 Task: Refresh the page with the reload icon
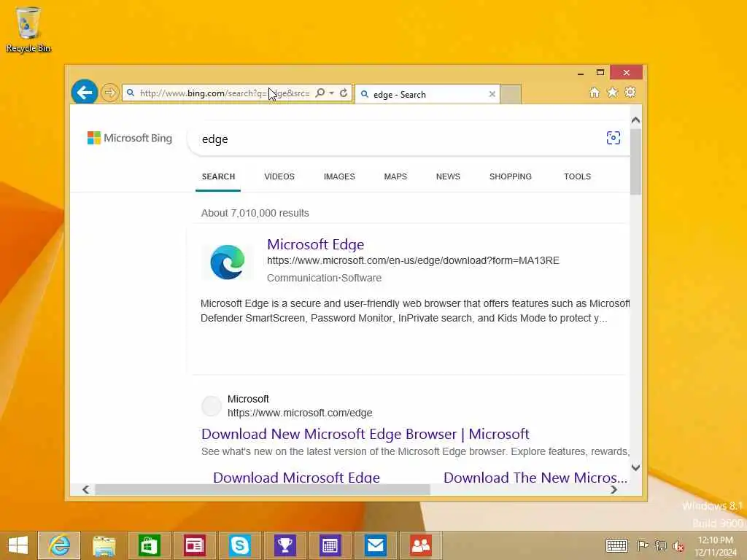tap(344, 93)
